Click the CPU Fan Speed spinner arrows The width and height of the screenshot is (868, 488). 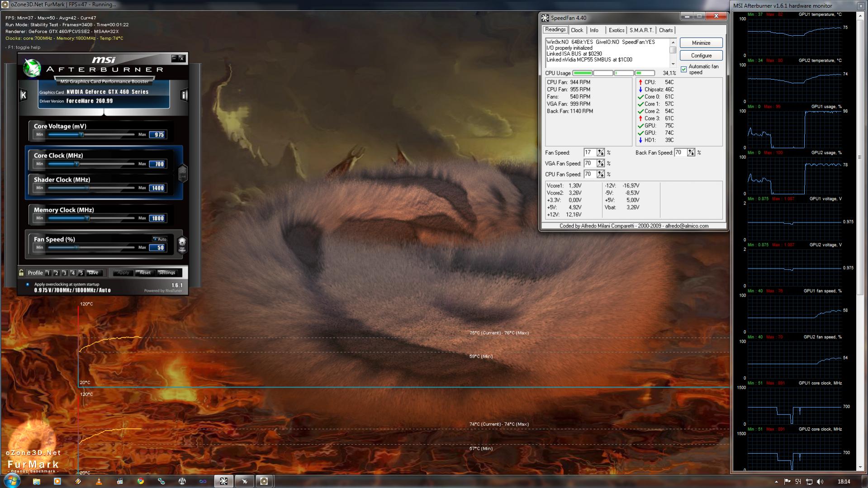[600, 175]
